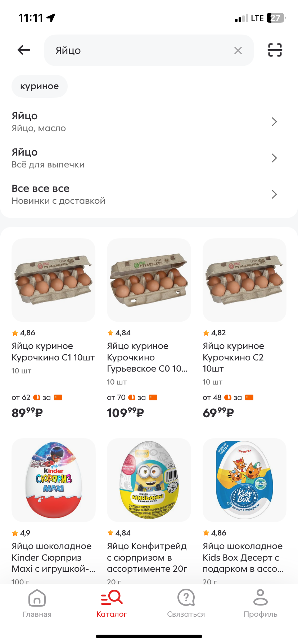Select the Каталог tab icon
The width and height of the screenshot is (298, 644).
coord(112,598)
